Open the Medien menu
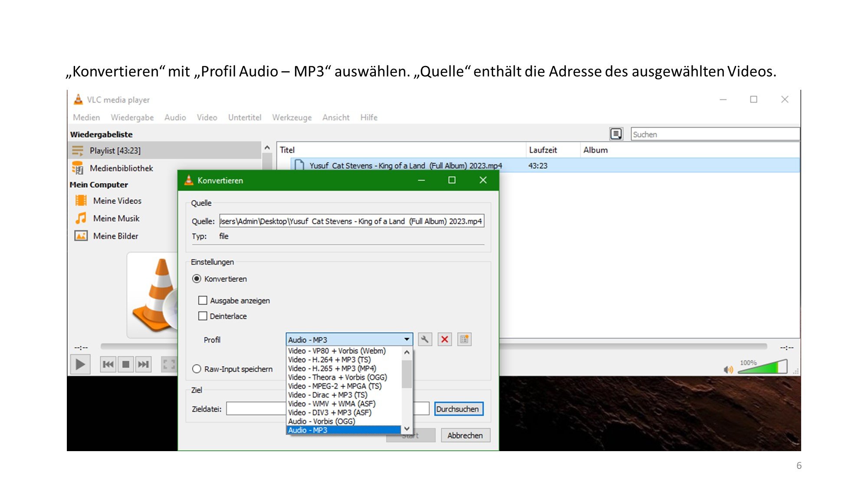 point(86,118)
